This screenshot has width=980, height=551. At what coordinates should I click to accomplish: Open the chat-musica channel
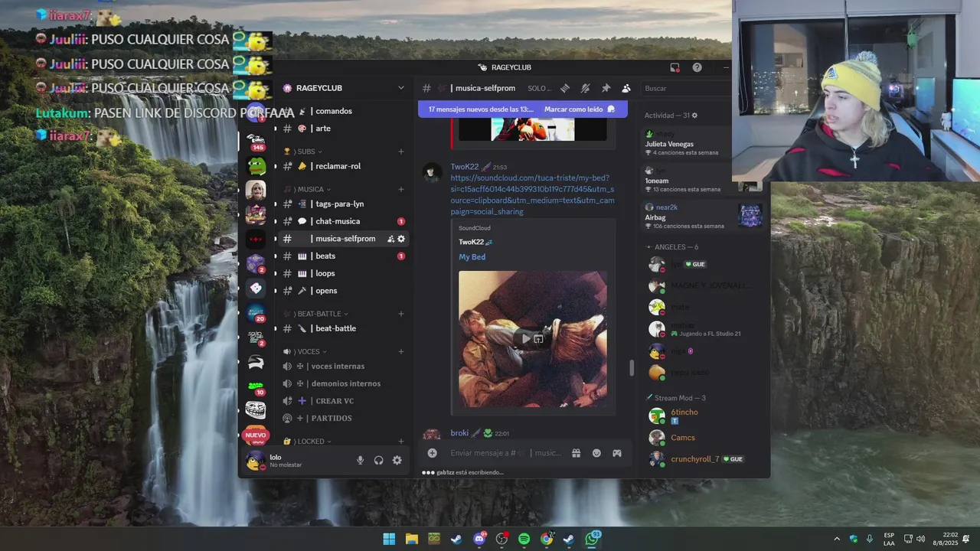[344, 221]
